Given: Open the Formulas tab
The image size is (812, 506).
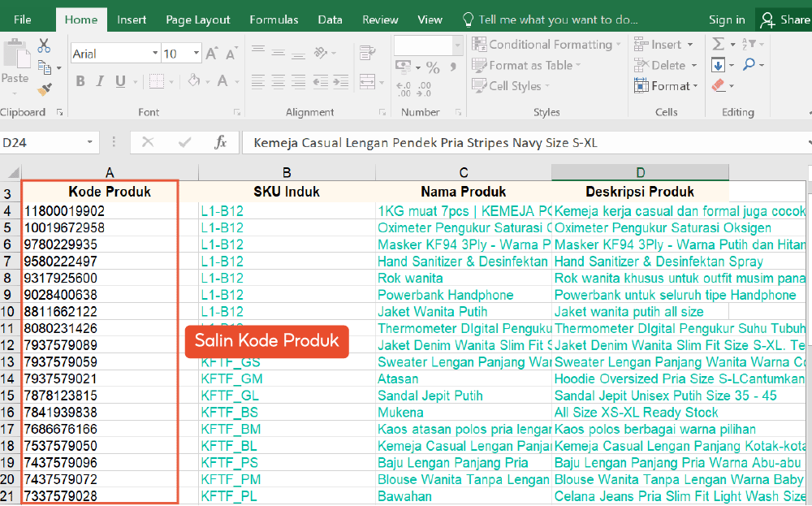Looking at the screenshot, I should 274,19.
